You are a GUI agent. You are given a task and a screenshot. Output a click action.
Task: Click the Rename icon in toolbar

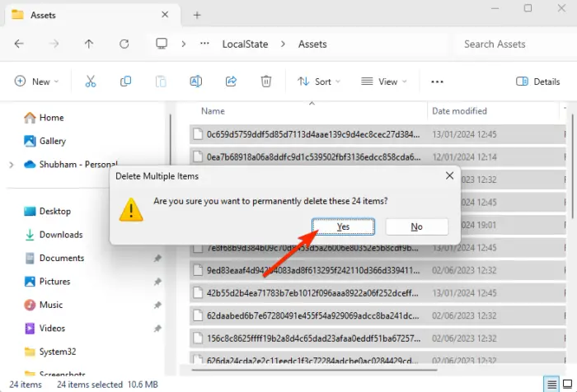tap(196, 82)
